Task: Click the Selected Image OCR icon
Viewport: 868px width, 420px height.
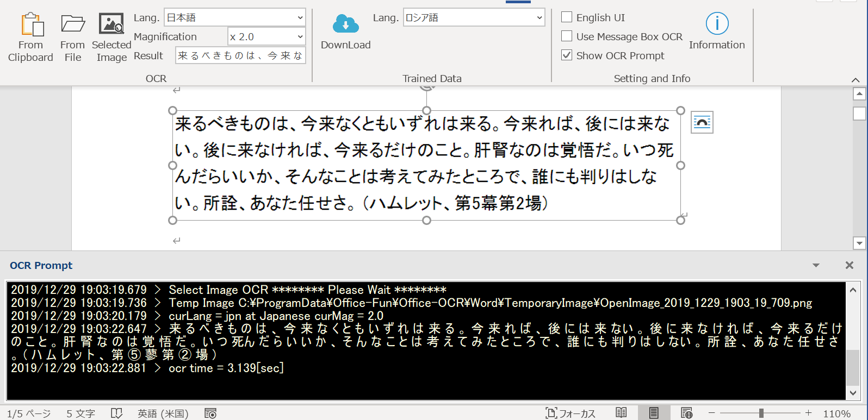Action: (111, 24)
